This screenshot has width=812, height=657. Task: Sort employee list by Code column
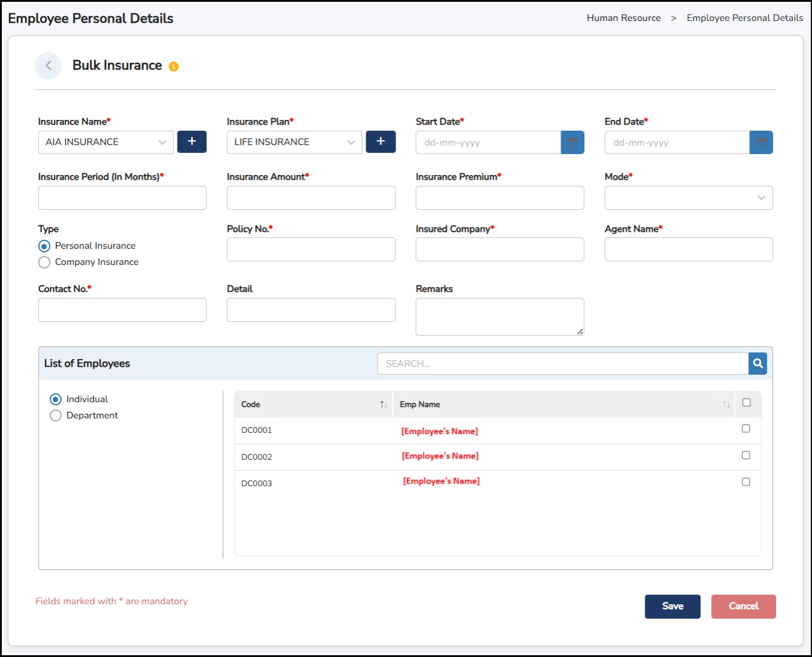click(384, 405)
